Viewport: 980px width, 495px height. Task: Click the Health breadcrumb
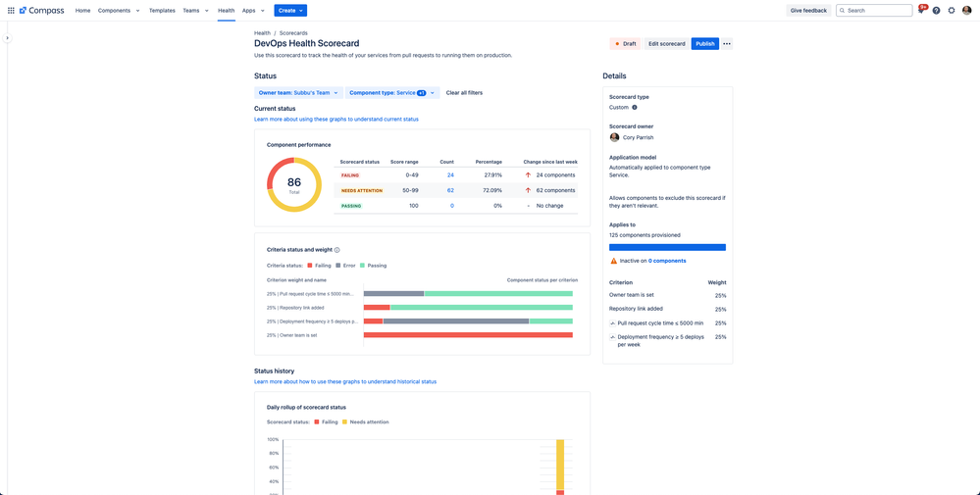[x=263, y=33]
